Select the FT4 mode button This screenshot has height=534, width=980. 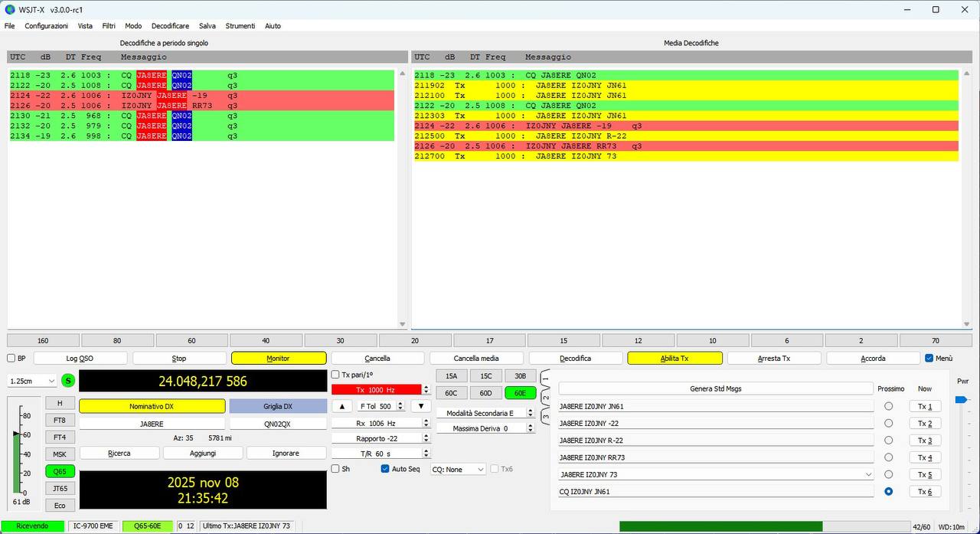(60, 437)
